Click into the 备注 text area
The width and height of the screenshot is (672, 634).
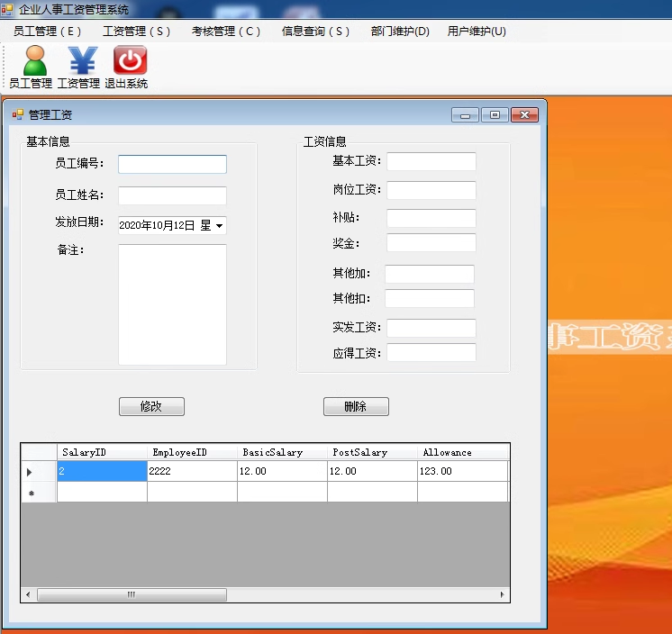(x=172, y=304)
